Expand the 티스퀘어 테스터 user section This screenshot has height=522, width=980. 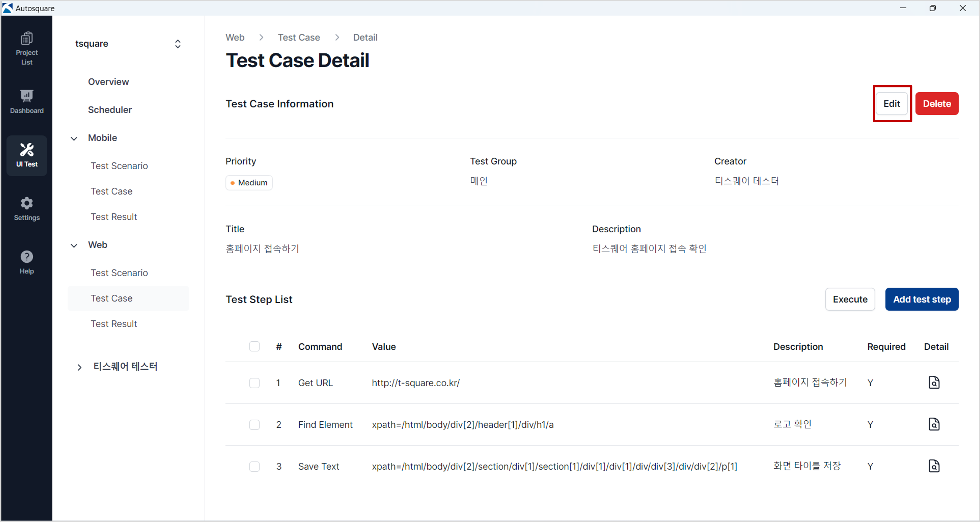79,367
